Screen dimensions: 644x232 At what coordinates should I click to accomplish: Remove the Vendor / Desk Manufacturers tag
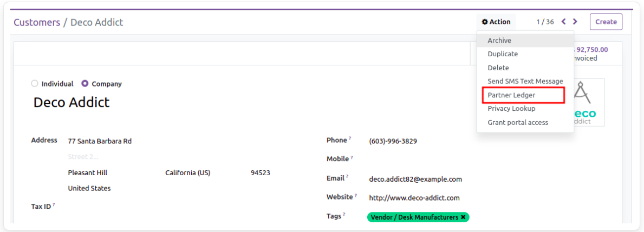coord(463,217)
